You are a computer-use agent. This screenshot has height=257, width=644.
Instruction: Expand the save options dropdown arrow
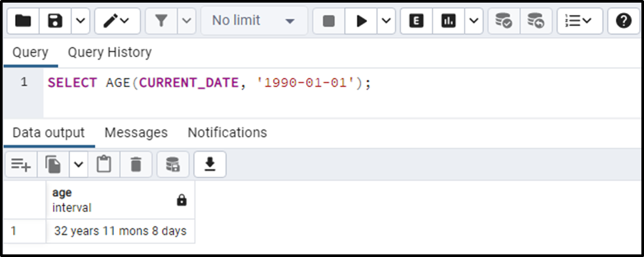pos(81,20)
